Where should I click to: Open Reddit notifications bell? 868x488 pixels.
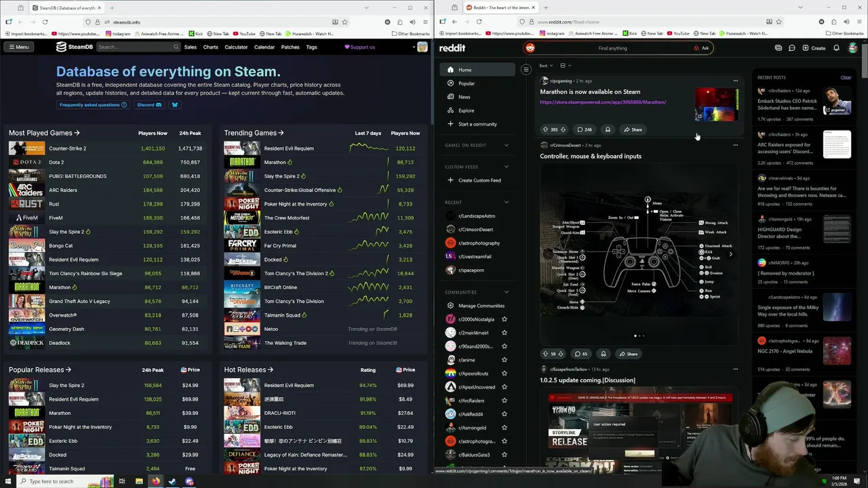(836, 48)
